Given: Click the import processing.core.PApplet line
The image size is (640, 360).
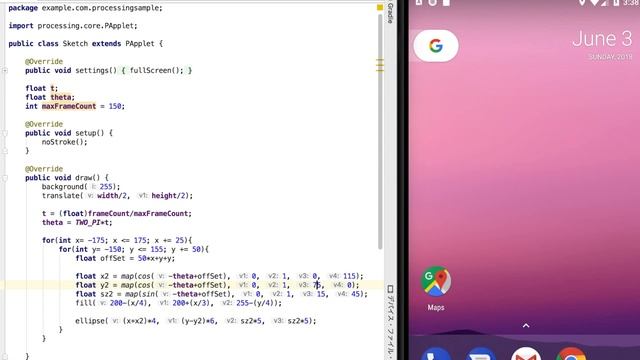Looking at the screenshot, I should [x=73, y=26].
